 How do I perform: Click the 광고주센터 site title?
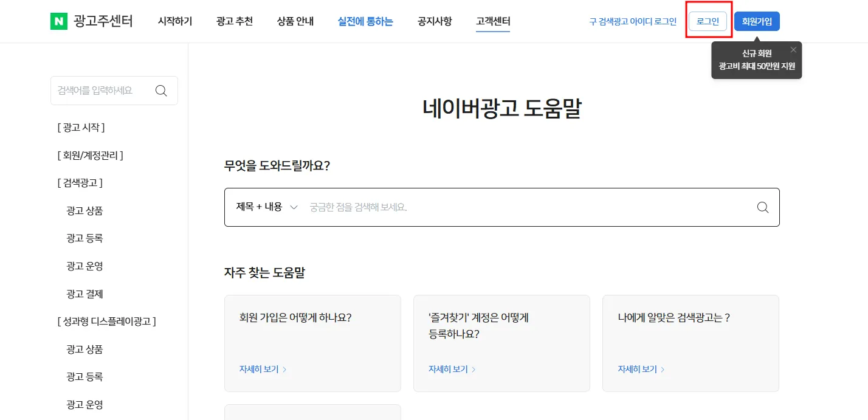(x=103, y=21)
